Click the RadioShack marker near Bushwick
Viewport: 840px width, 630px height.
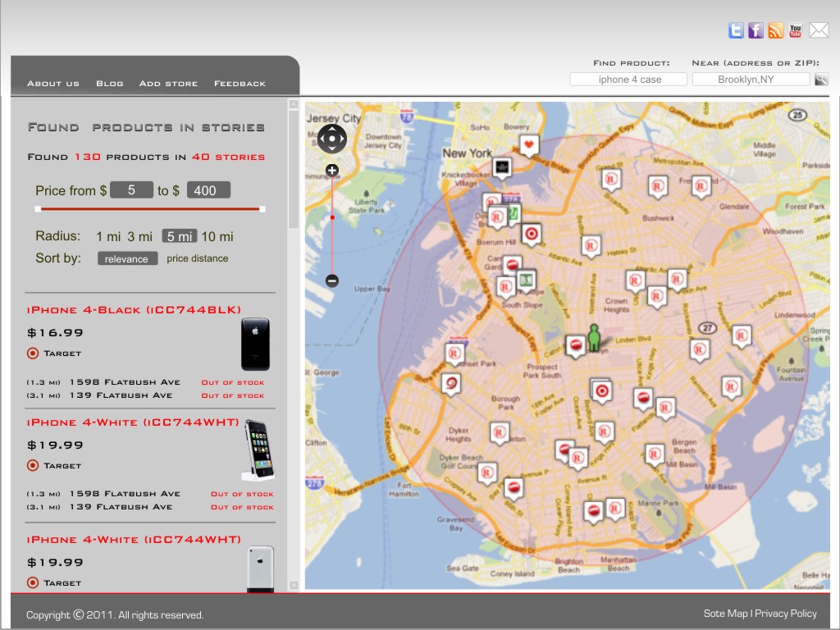(658, 186)
